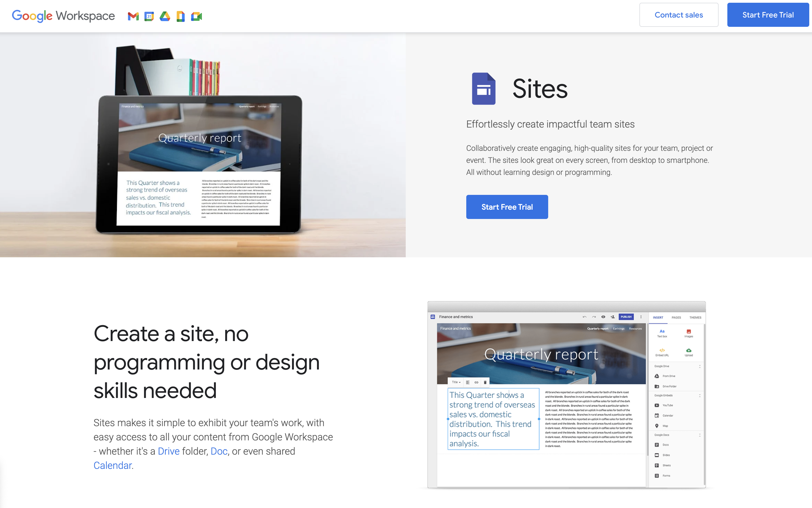The image size is (812, 508).
Task: Click the From Drive item icon
Action: coord(657,376)
